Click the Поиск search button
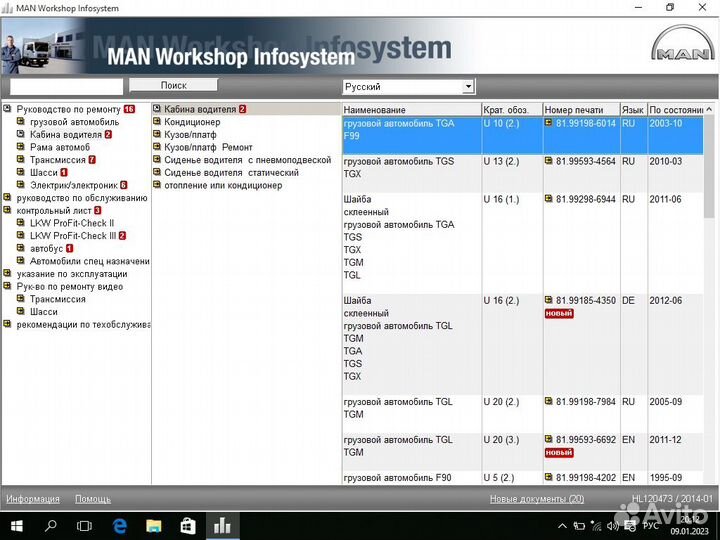Image resolution: width=720 pixels, height=540 pixels. point(173,85)
